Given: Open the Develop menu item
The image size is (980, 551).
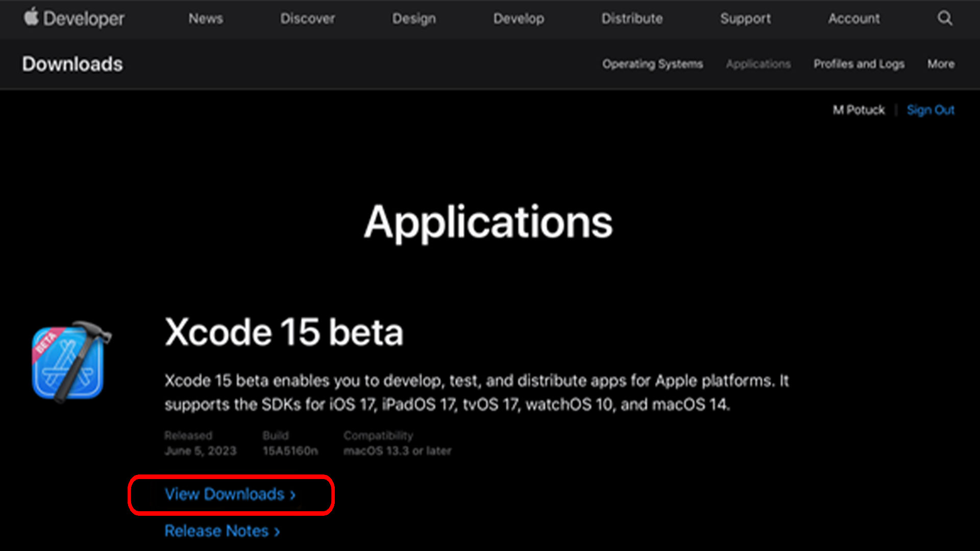Looking at the screenshot, I should (519, 19).
